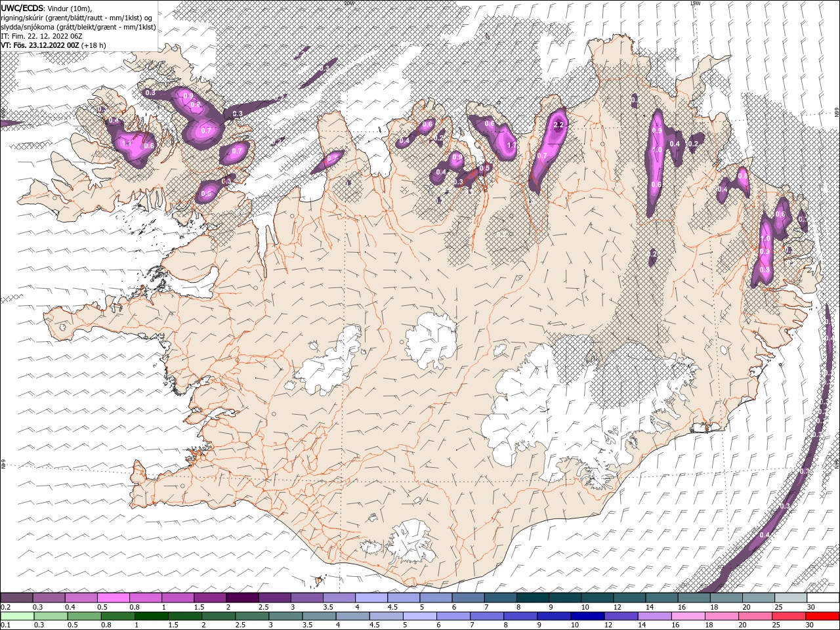Pick darkest purple snow swatch between 2 and 2.5

(x=242, y=597)
